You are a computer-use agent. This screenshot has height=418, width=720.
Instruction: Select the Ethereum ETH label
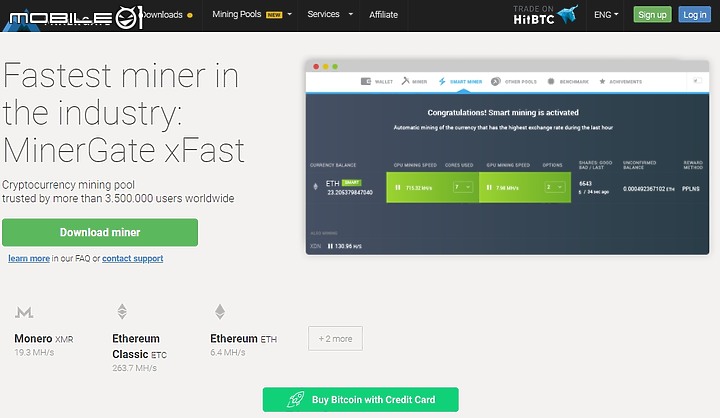(243, 339)
